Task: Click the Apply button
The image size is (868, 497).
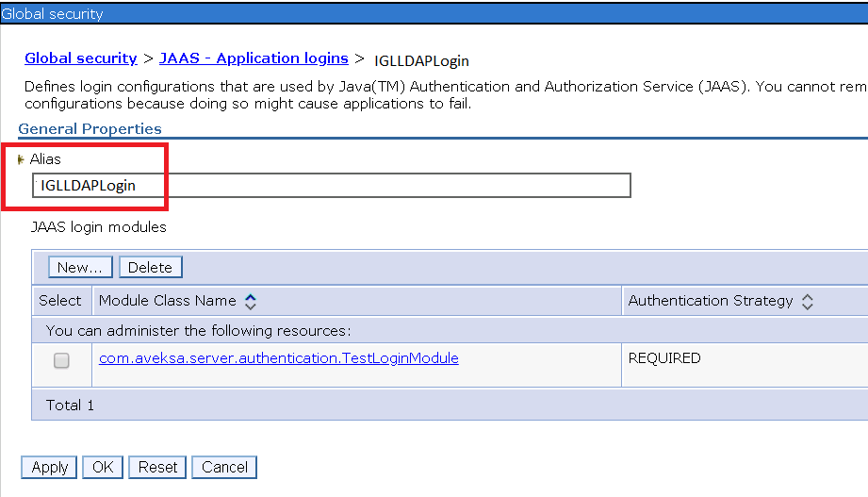Action: click(49, 467)
